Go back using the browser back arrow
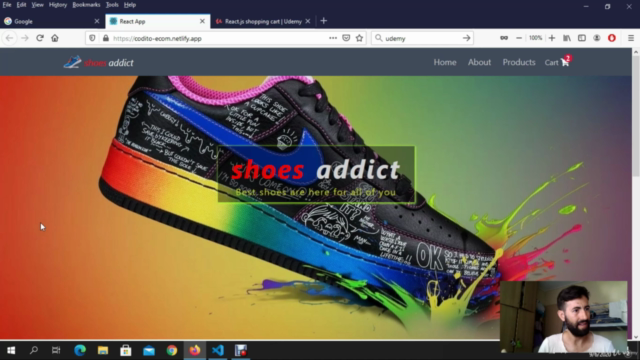The width and height of the screenshot is (640, 360). pyautogui.click(x=9, y=38)
